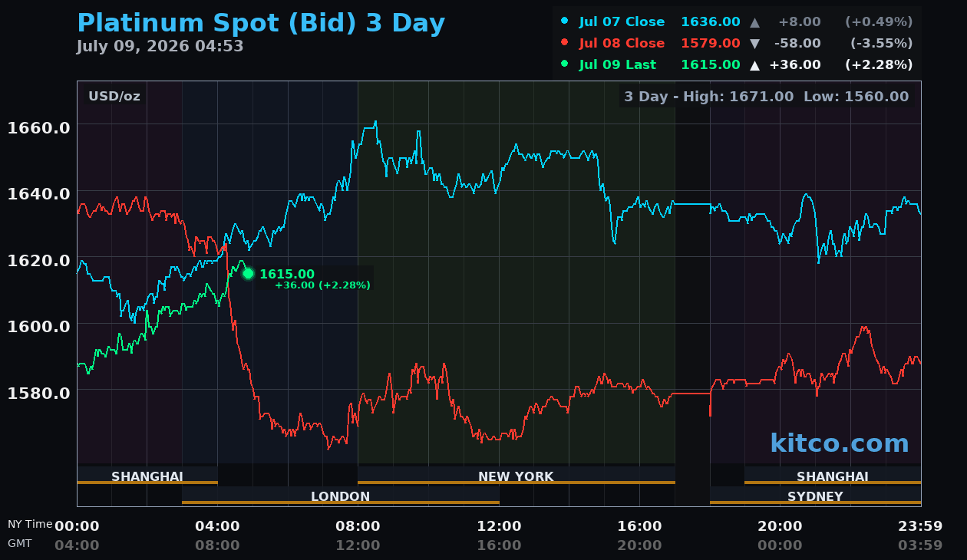
Task: Click the USD/oz unit label
Action: click(114, 97)
